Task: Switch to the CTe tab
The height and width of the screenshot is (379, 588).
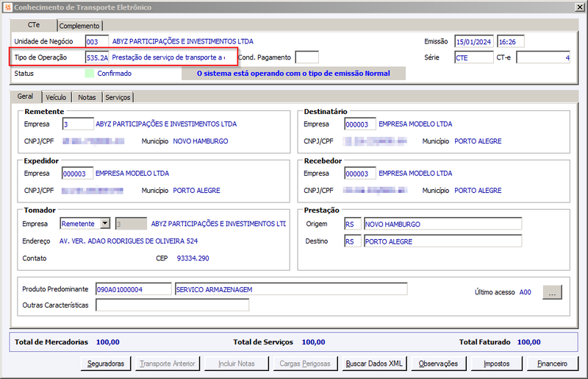Action: coord(34,25)
